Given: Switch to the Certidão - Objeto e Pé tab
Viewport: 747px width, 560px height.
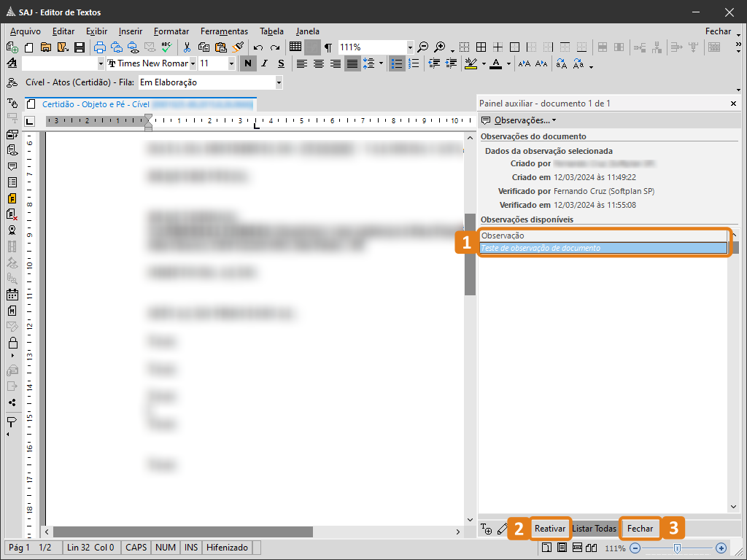Looking at the screenshot, I should (95, 104).
